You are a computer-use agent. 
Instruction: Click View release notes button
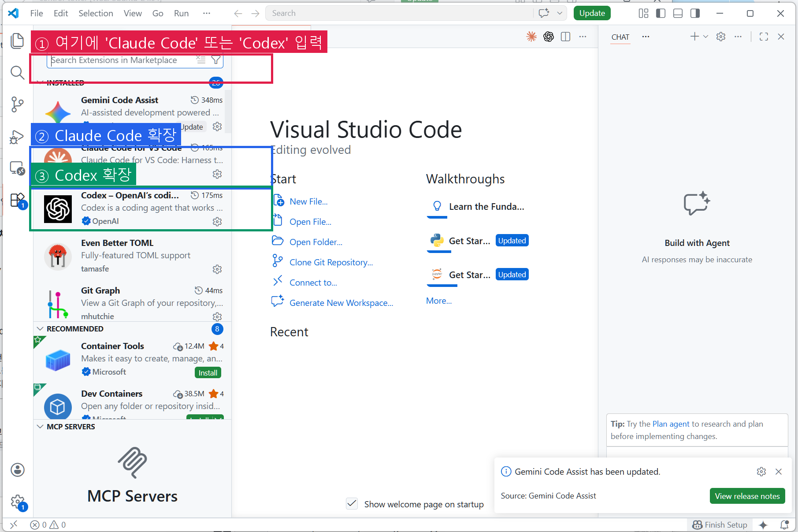coord(747,496)
